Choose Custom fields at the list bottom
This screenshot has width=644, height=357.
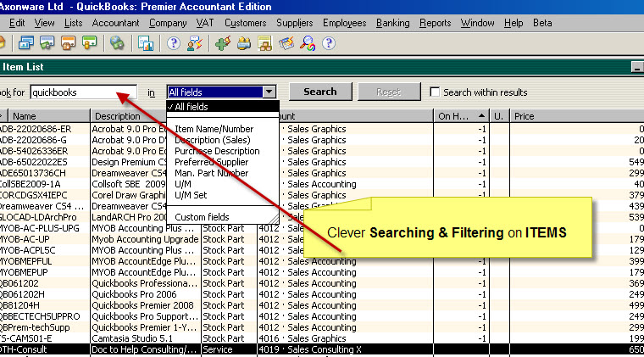[x=202, y=217]
